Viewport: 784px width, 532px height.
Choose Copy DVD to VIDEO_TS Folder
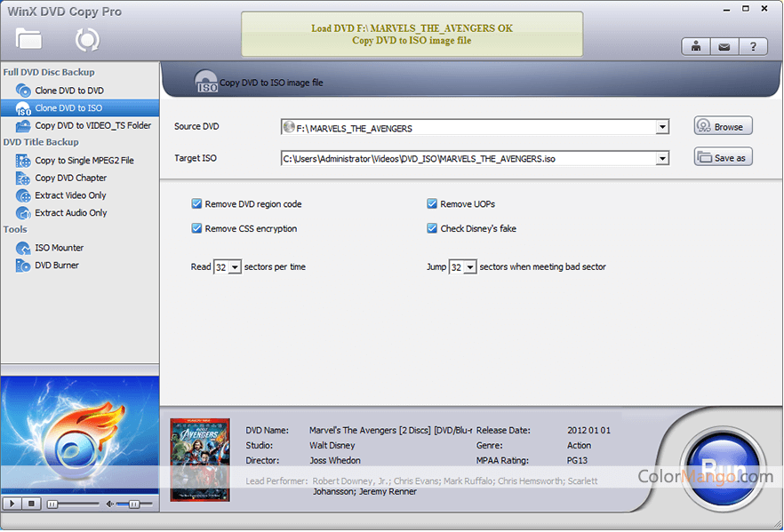point(92,125)
